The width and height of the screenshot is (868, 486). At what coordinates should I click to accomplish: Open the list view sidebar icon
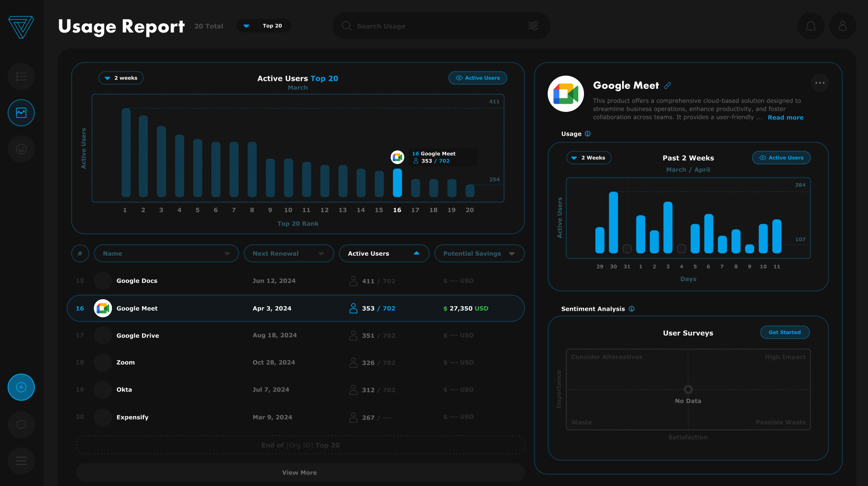pos(21,76)
